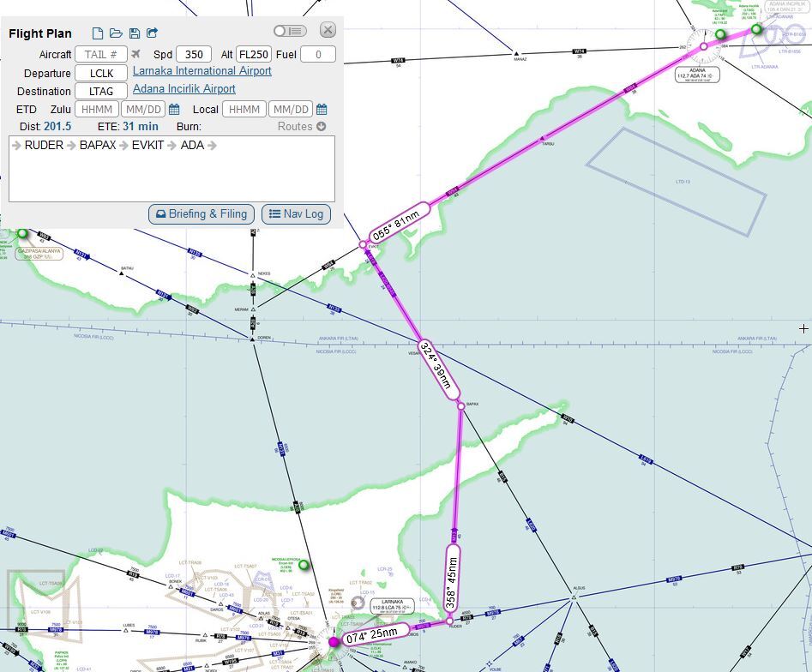The width and height of the screenshot is (812, 672).
Task: Click Local HHMM time field
Action: pyautogui.click(x=244, y=109)
